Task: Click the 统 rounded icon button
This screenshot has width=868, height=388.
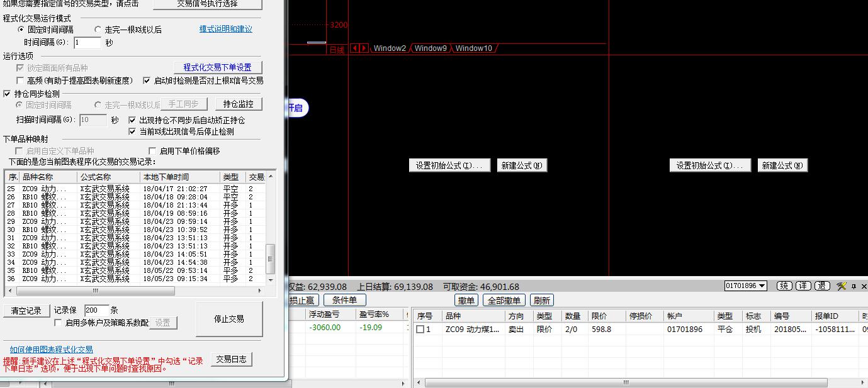Action: (784, 286)
